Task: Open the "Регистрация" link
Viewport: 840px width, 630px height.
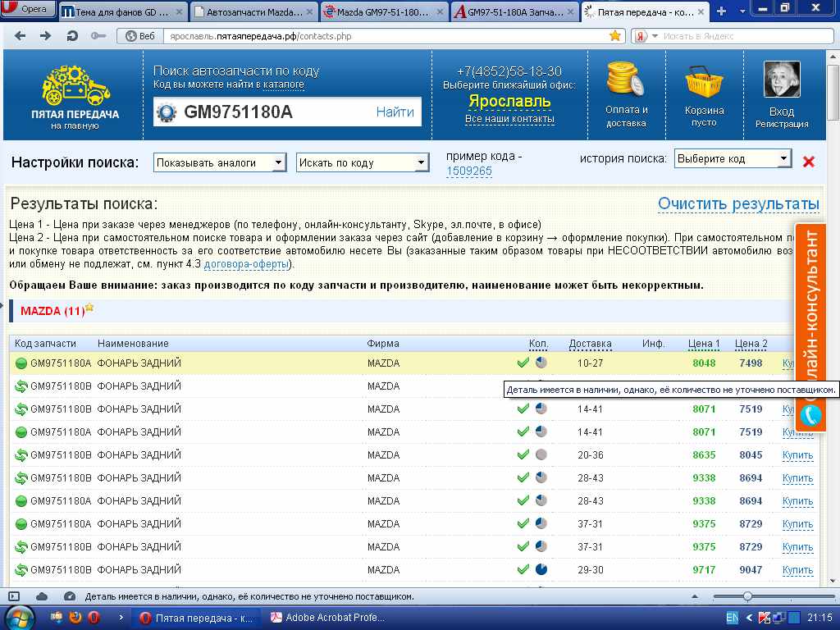Action: click(782, 125)
